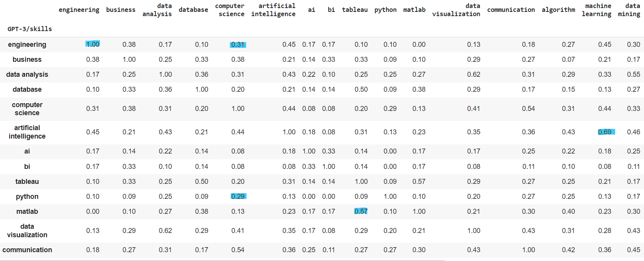The image size is (644, 261).
Task: Select the 'matlab' column header
Action: coord(414,10)
